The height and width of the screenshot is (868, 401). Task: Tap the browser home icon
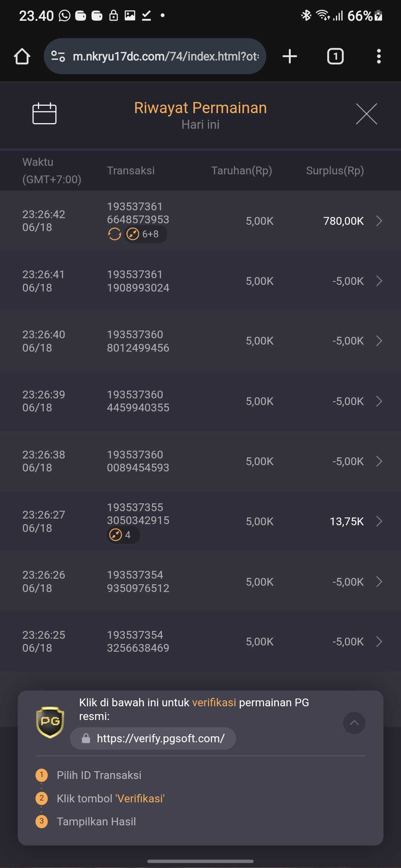click(22, 56)
